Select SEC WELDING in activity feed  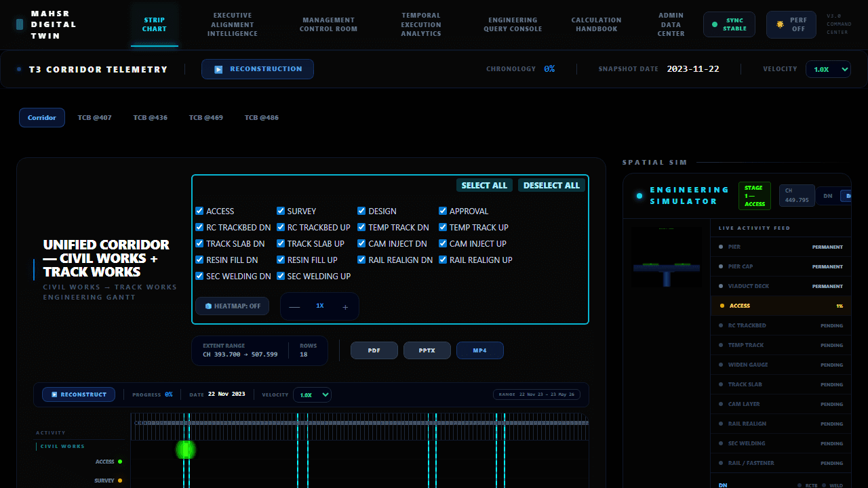(781, 443)
